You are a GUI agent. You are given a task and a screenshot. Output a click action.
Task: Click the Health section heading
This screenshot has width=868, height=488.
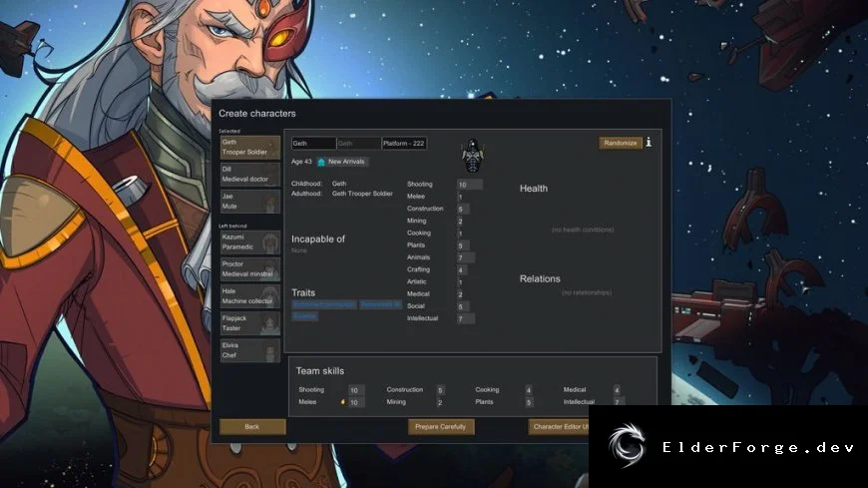[x=534, y=189]
